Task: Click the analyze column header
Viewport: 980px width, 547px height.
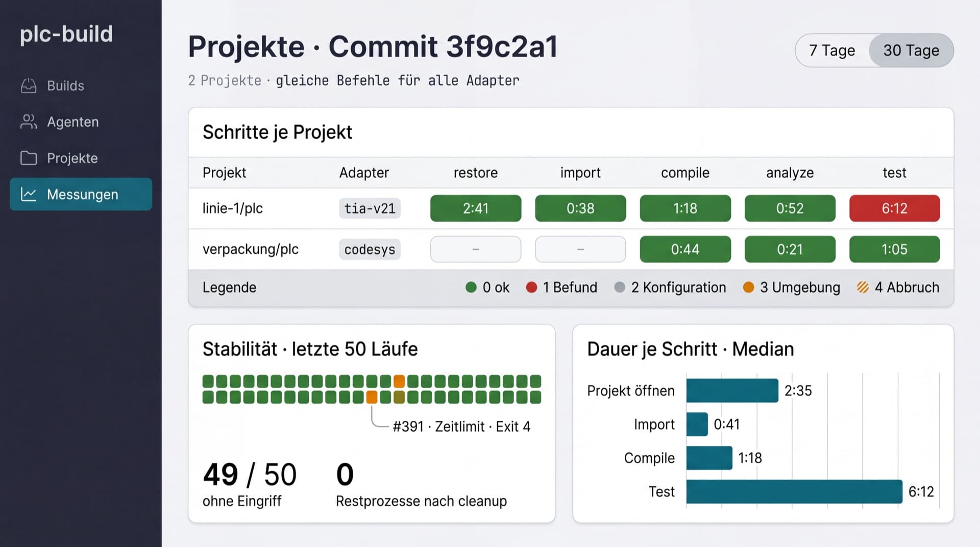Action: tap(790, 173)
